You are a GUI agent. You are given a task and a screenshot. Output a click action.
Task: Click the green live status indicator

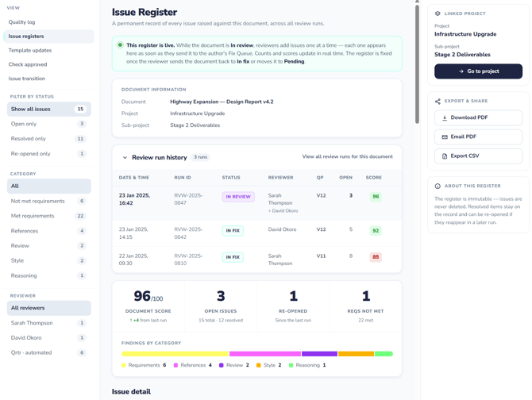[120, 45]
